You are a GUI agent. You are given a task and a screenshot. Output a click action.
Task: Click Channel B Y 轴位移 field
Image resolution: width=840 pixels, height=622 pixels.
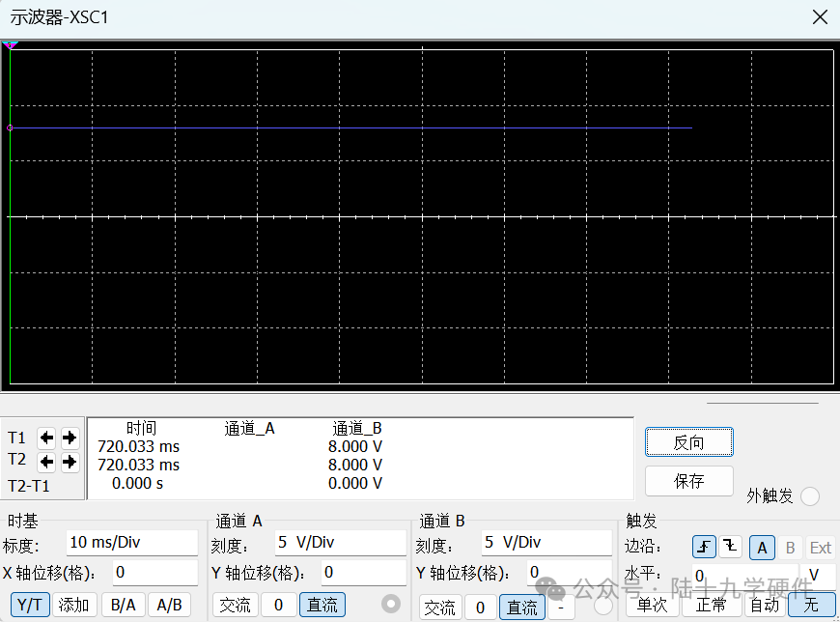pos(569,573)
